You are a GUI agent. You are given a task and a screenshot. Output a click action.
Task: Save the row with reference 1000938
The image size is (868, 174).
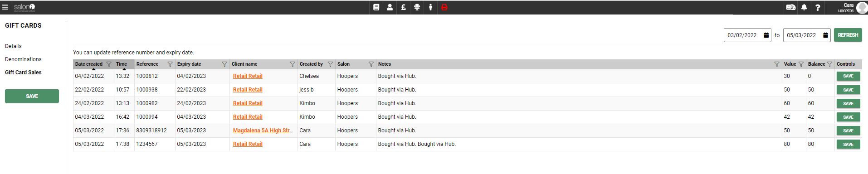coord(848,90)
